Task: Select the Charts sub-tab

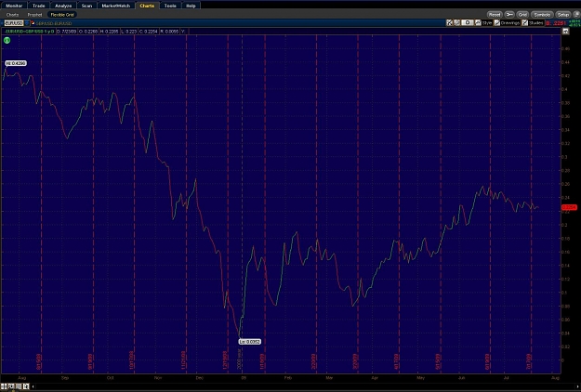Action: coord(12,15)
